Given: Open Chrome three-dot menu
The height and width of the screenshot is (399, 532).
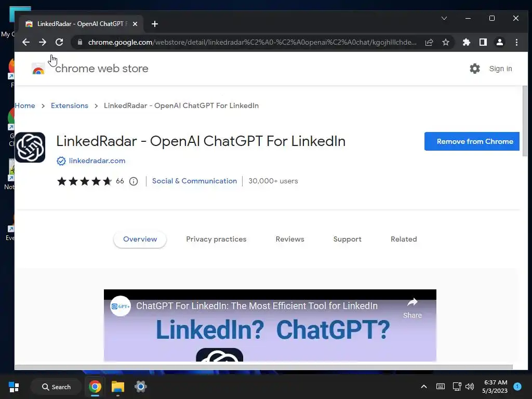Looking at the screenshot, I should click(x=516, y=42).
